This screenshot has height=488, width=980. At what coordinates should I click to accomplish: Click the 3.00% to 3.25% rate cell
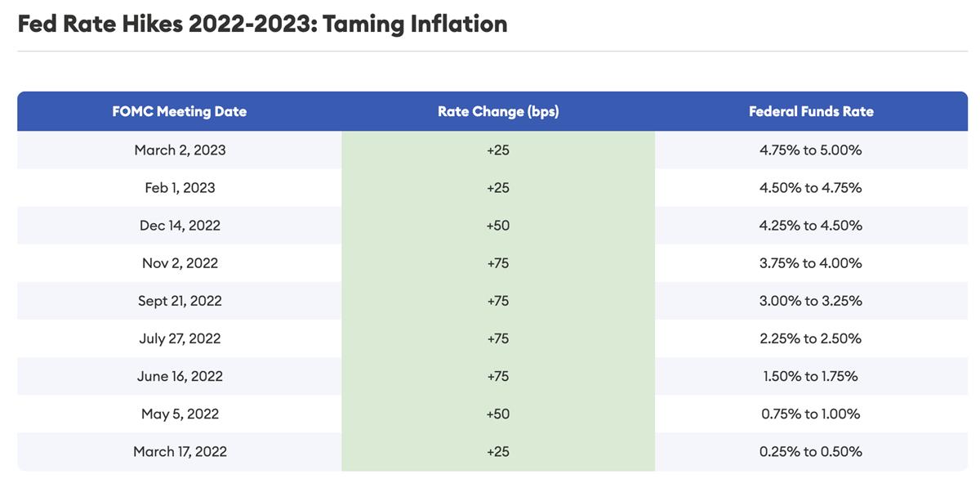coord(811,301)
